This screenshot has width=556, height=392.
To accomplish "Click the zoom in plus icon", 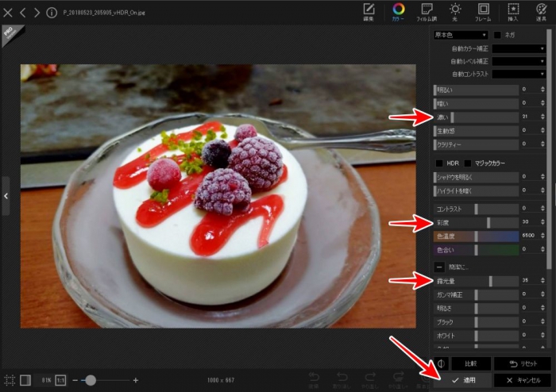I will coord(136,380).
